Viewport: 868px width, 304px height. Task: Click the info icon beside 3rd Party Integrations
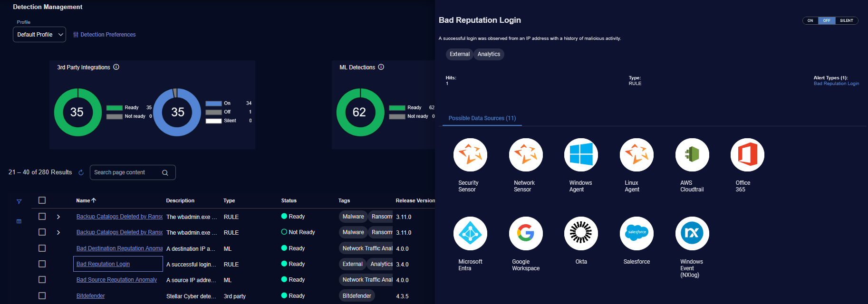(x=116, y=67)
